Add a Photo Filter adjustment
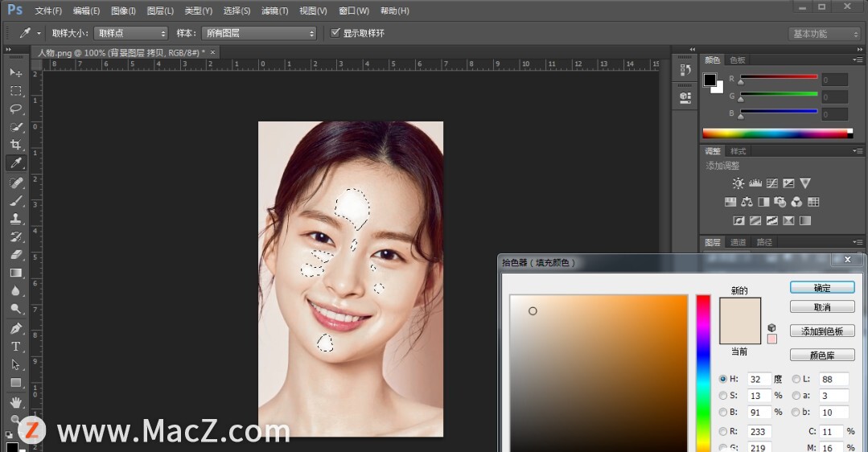 (x=780, y=202)
